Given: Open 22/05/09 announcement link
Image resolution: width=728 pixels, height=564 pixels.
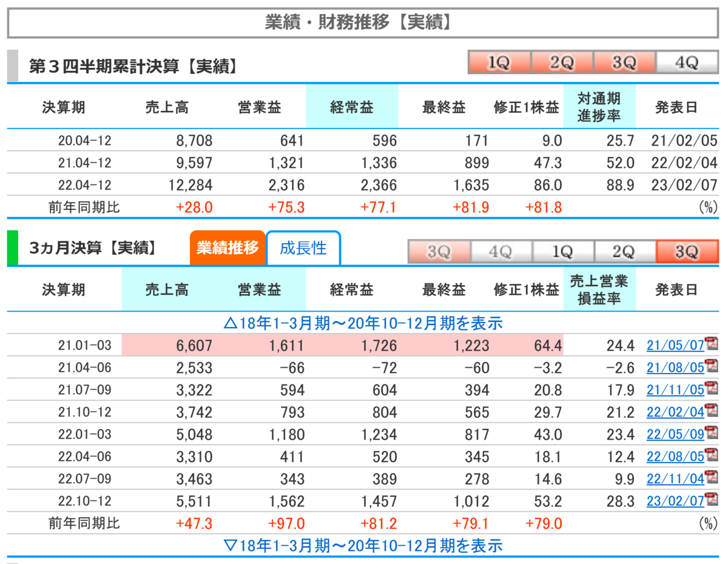Looking at the screenshot, I should pyautogui.click(x=675, y=434).
